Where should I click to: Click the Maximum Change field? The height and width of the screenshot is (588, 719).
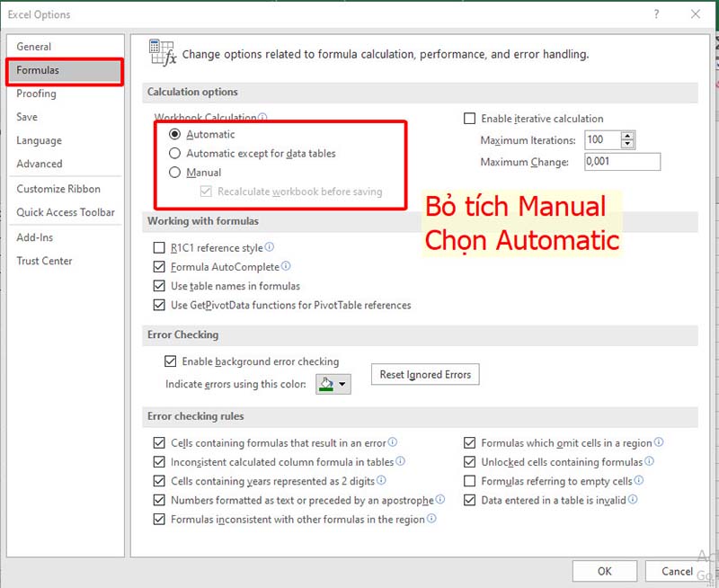(x=622, y=162)
